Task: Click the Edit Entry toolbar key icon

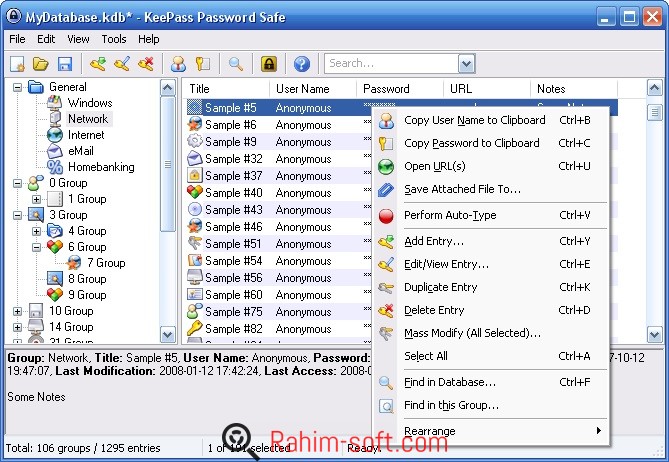Action: [x=122, y=64]
